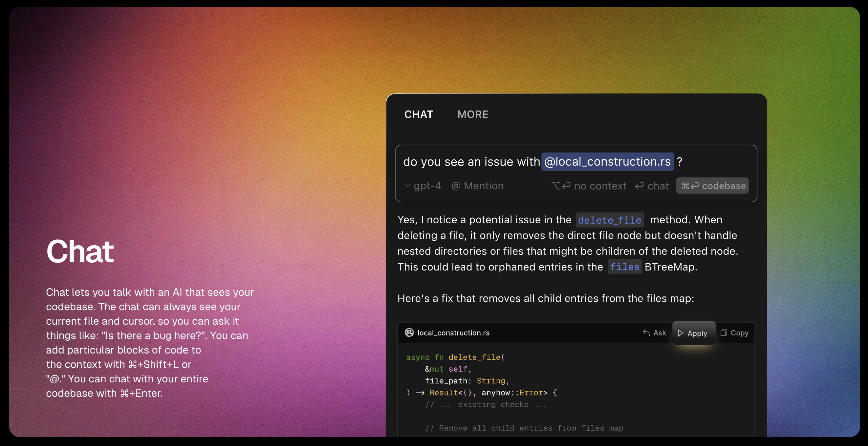Click the Copy icon on code block
Viewport: 868px width, 446px height.
click(724, 333)
